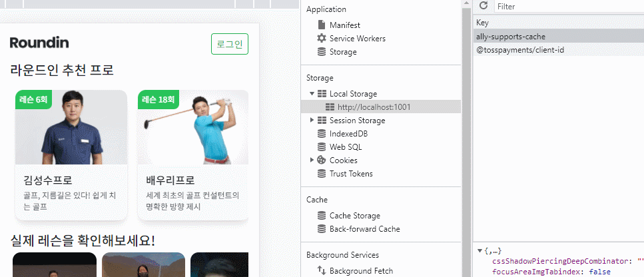Click the Local Storage grid icon
Viewport: 644px width, 277px height.
pos(322,94)
